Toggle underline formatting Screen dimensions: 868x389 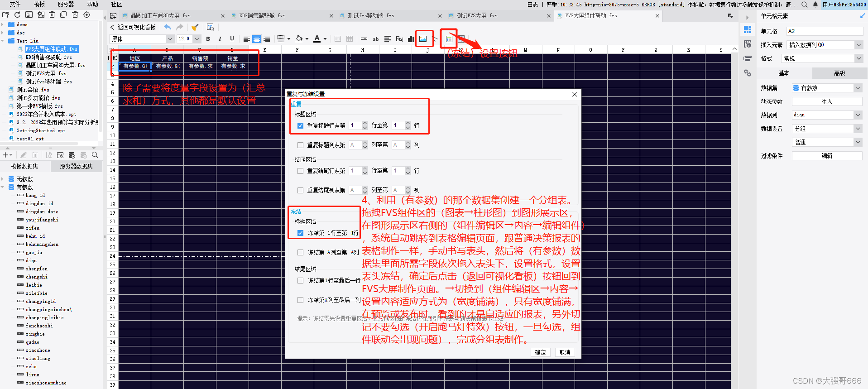click(x=232, y=39)
